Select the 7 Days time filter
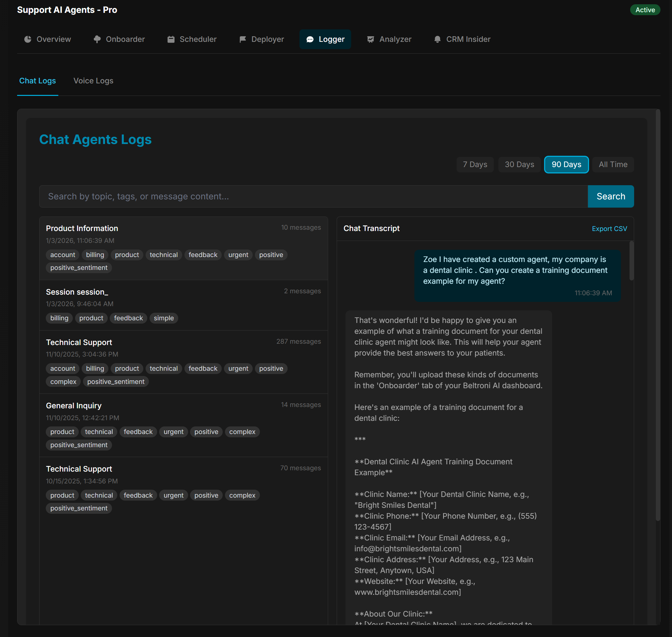Viewport: 672px width, 637px height. [x=475, y=165]
